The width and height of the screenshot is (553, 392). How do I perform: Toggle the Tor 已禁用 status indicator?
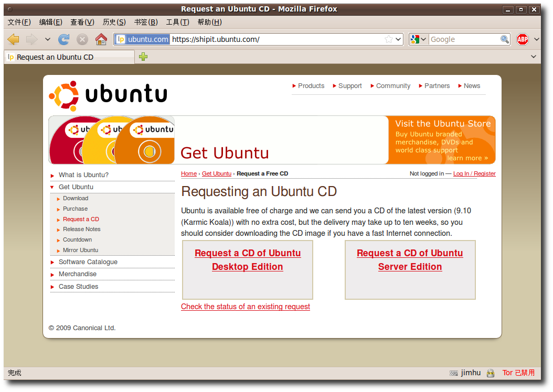[x=518, y=373]
